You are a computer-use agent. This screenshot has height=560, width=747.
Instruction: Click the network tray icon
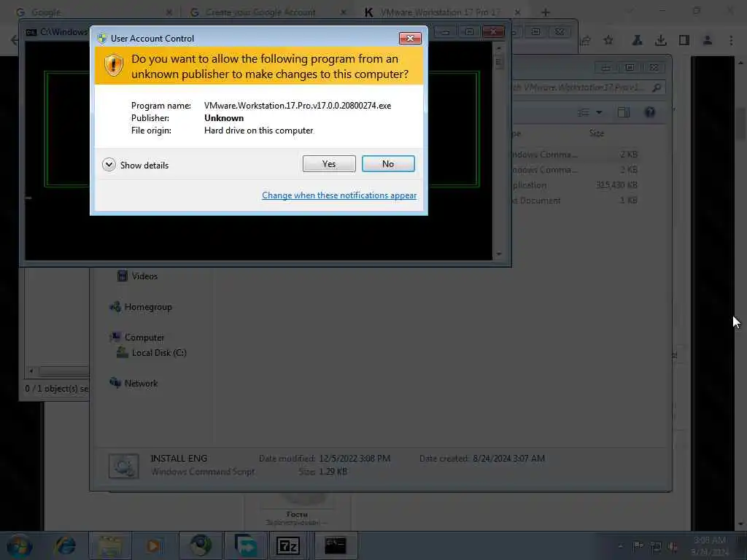656,547
